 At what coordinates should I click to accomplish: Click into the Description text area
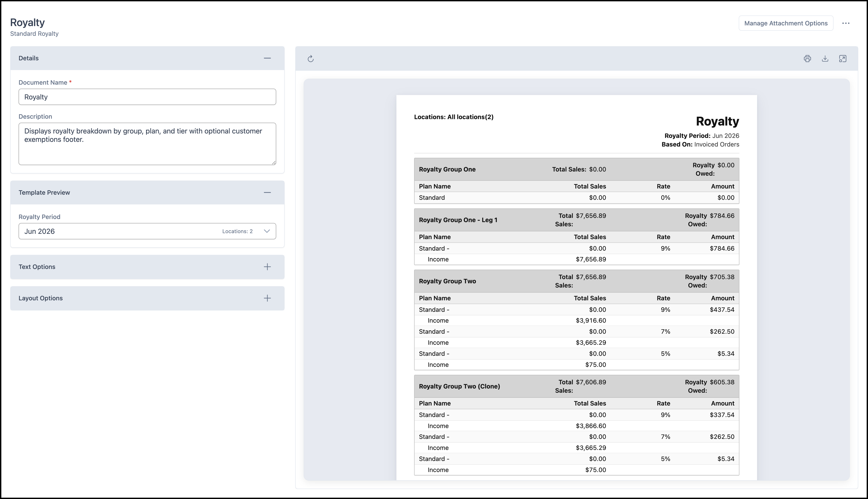[147, 144]
